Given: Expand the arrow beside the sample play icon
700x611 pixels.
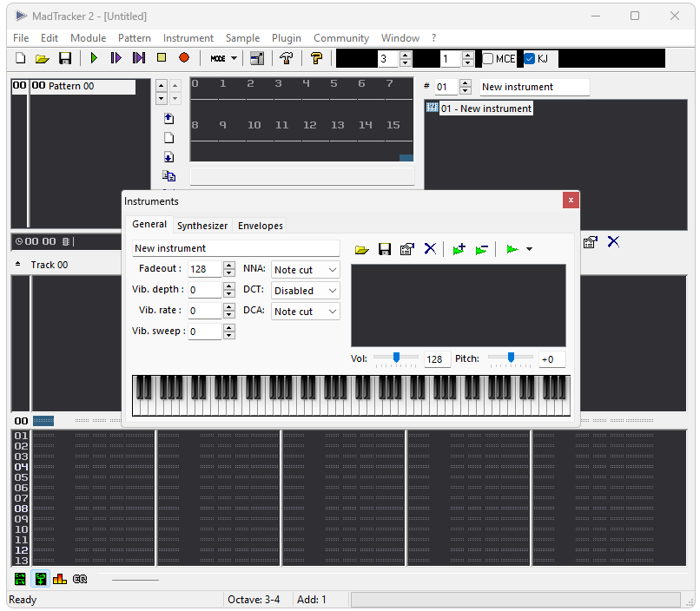Looking at the screenshot, I should [529, 249].
